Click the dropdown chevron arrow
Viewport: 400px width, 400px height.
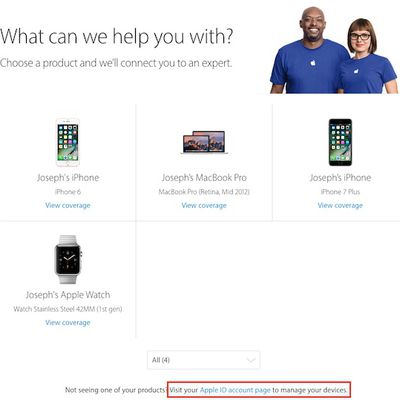tap(251, 360)
